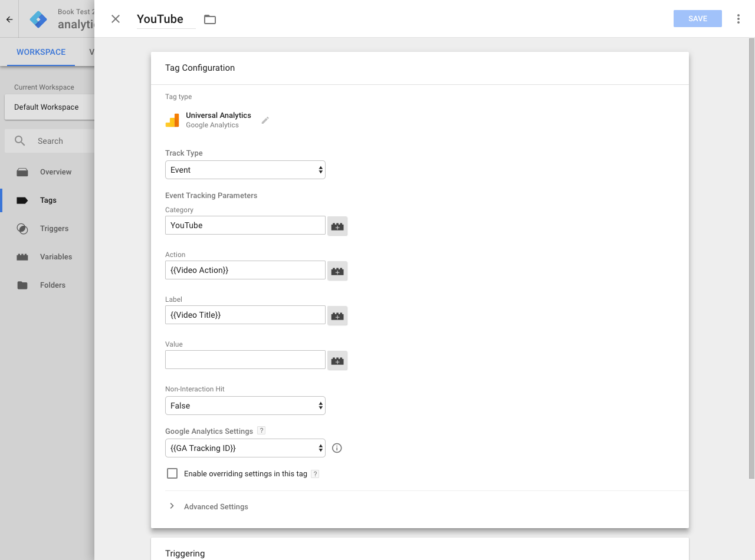The image size is (755, 560).
Task: Open the variable picker for the Action field
Action: click(x=337, y=271)
